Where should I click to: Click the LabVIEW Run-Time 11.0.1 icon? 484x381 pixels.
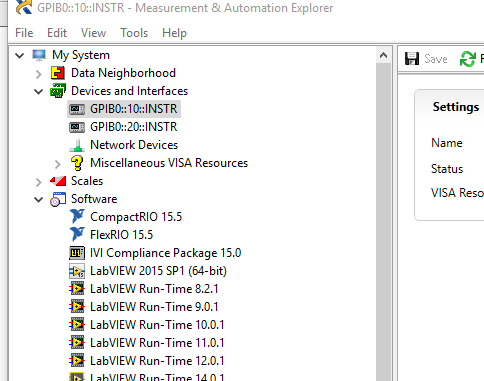(77, 343)
